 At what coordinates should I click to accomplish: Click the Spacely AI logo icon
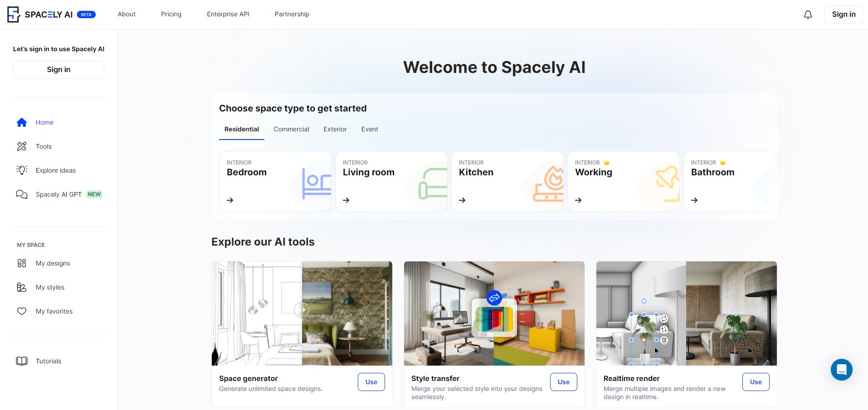point(14,14)
